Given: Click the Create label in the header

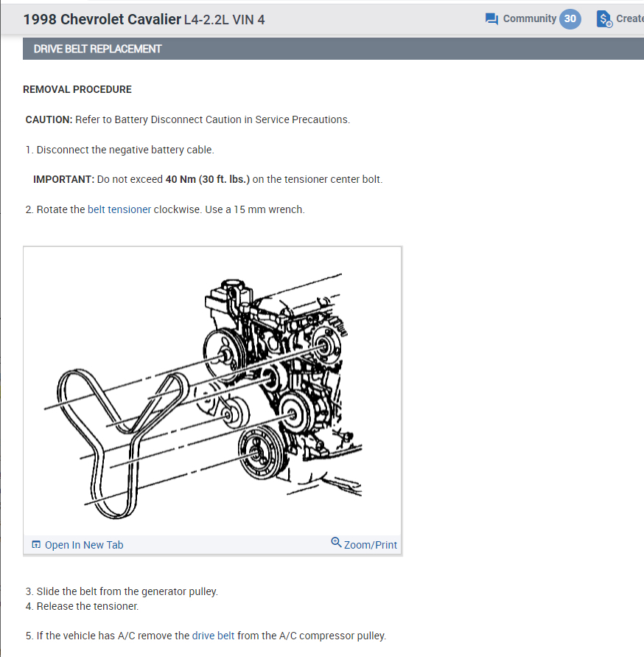Looking at the screenshot, I should (630, 19).
